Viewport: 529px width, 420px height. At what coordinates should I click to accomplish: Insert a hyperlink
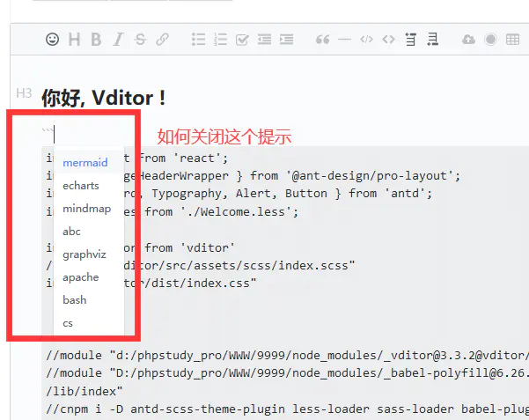point(162,40)
